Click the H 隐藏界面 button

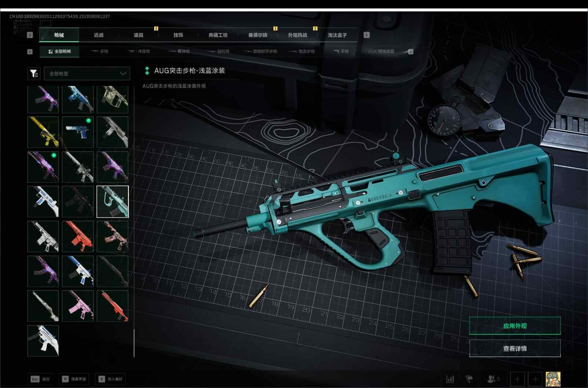[74, 379]
